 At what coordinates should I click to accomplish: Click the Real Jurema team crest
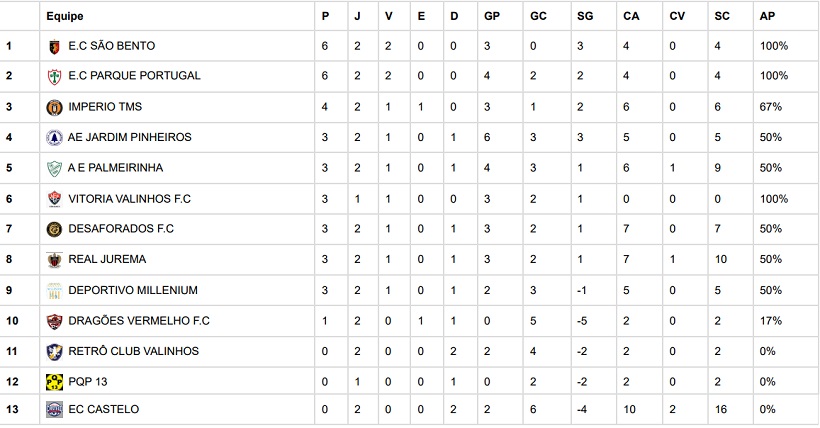(54, 260)
